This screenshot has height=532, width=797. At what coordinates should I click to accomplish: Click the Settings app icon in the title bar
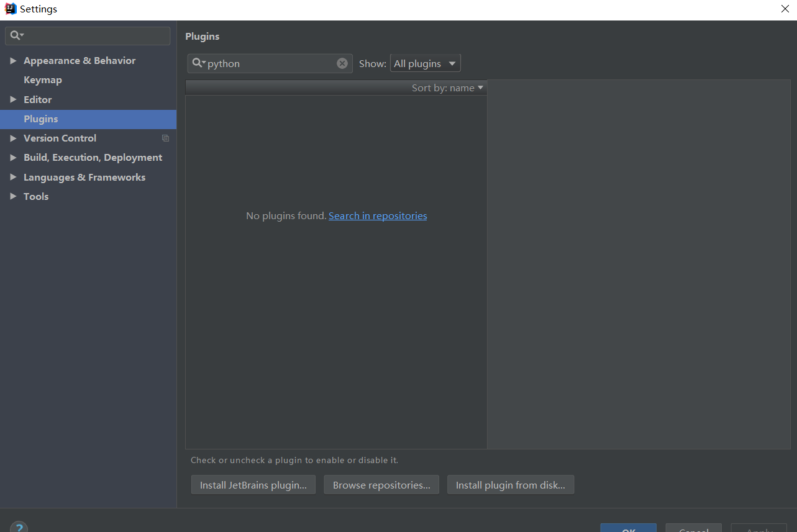pos(10,9)
